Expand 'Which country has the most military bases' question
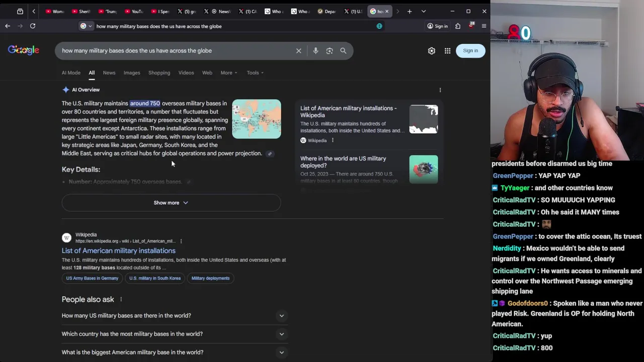The image size is (644, 362). pyautogui.click(x=174, y=334)
